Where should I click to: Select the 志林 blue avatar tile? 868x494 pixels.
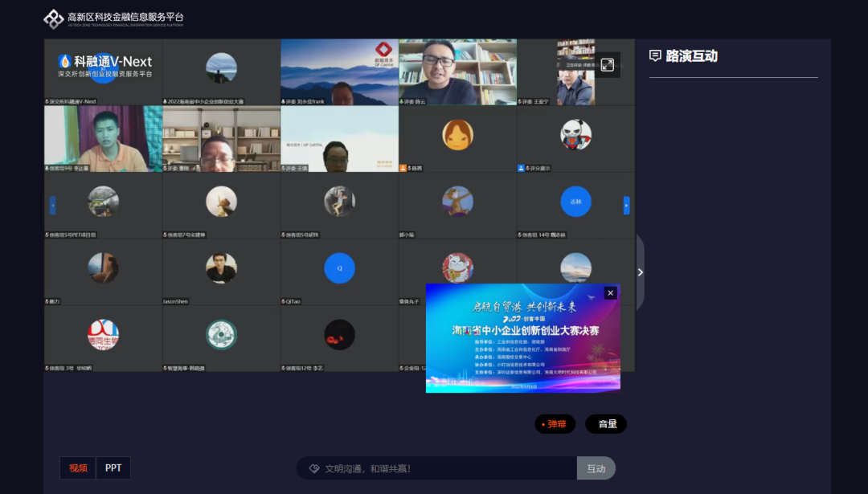[575, 202]
